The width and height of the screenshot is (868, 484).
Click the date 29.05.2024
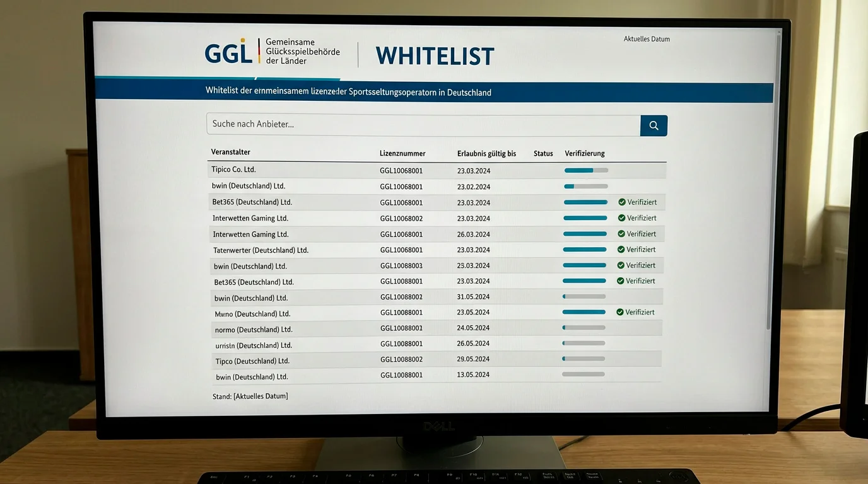click(x=474, y=359)
